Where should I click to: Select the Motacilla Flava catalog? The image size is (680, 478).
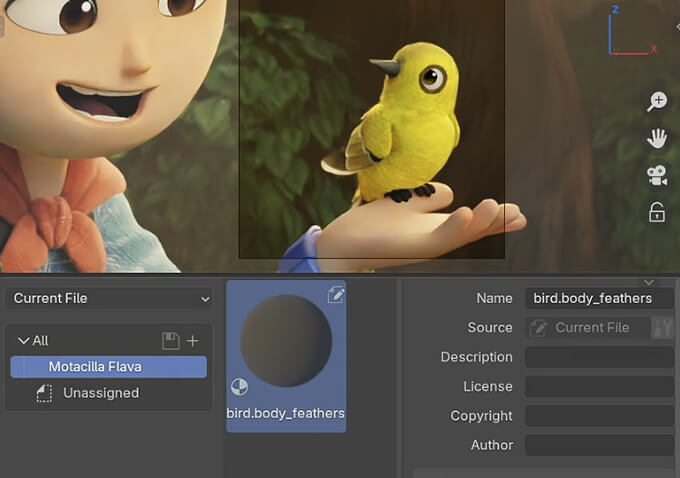click(109, 367)
